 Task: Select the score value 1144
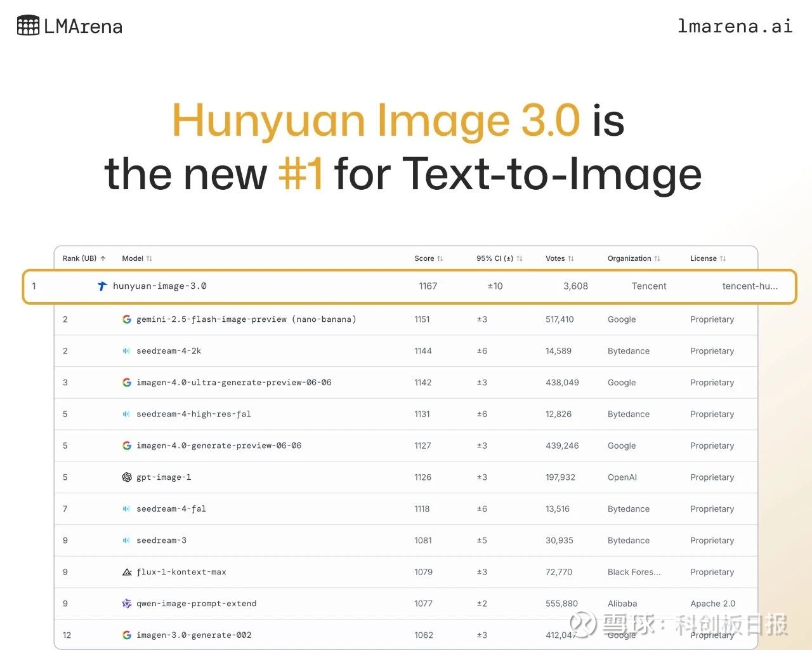click(423, 351)
